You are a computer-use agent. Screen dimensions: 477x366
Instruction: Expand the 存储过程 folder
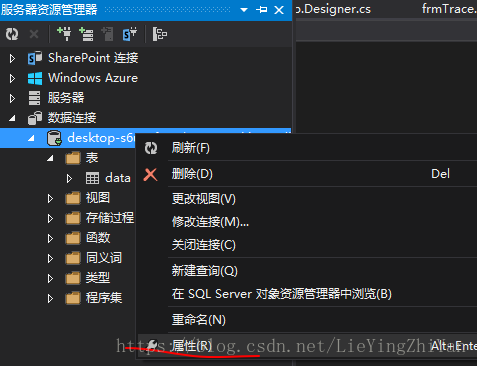[x=50, y=218]
